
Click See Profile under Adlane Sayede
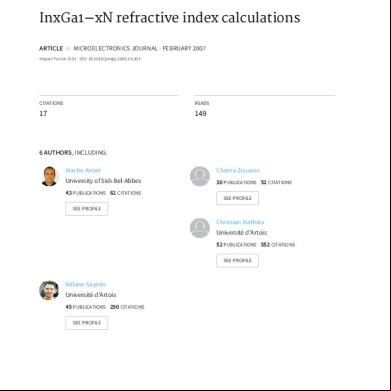87,323
